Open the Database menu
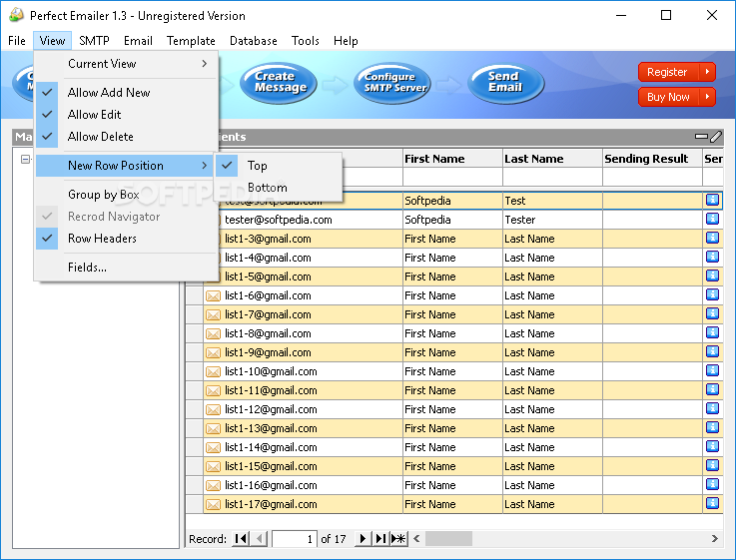Image resolution: width=736 pixels, height=560 pixels. pos(254,41)
